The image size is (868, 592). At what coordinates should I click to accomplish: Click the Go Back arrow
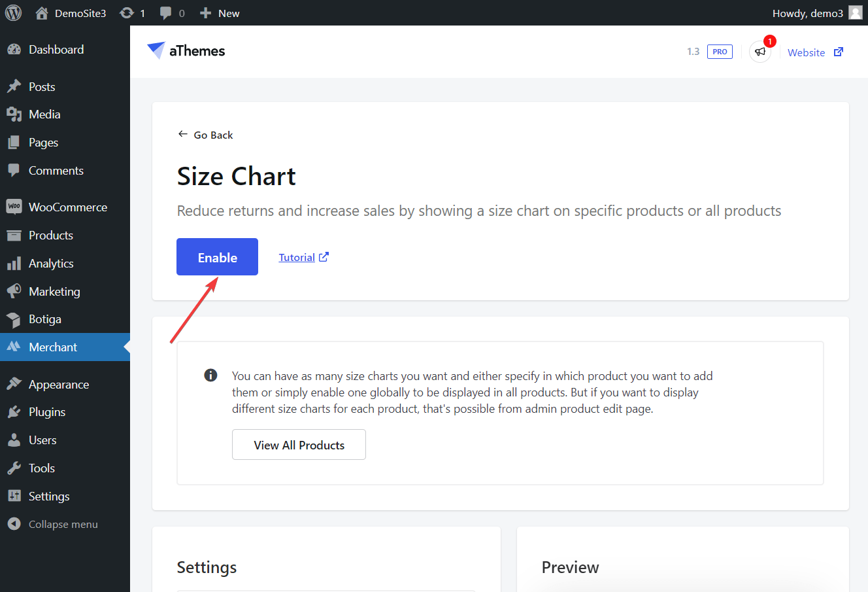[182, 134]
